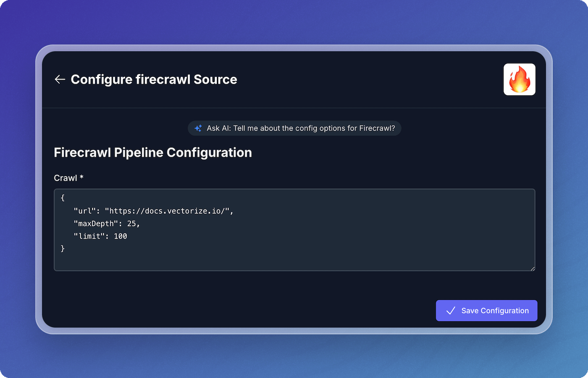Click the closing brace in the JSON
The height and width of the screenshot is (378, 588).
tap(63, 249)
